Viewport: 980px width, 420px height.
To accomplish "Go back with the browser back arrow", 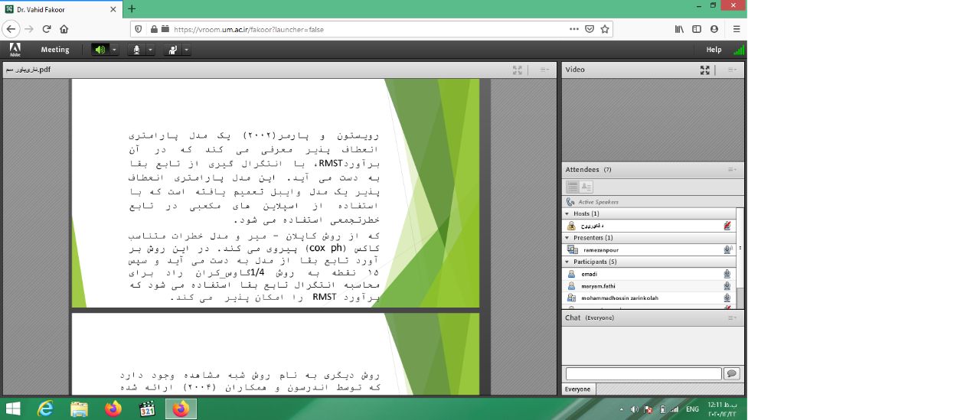I will tap(11, 29).
